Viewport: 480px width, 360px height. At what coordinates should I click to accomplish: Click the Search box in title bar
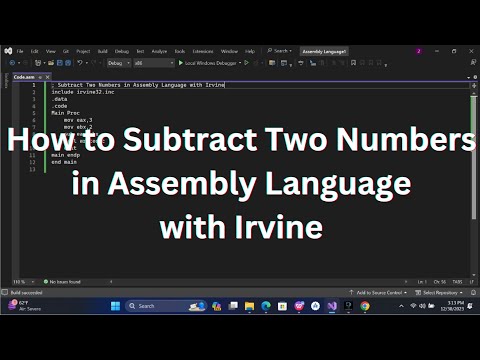coord(279,51)
